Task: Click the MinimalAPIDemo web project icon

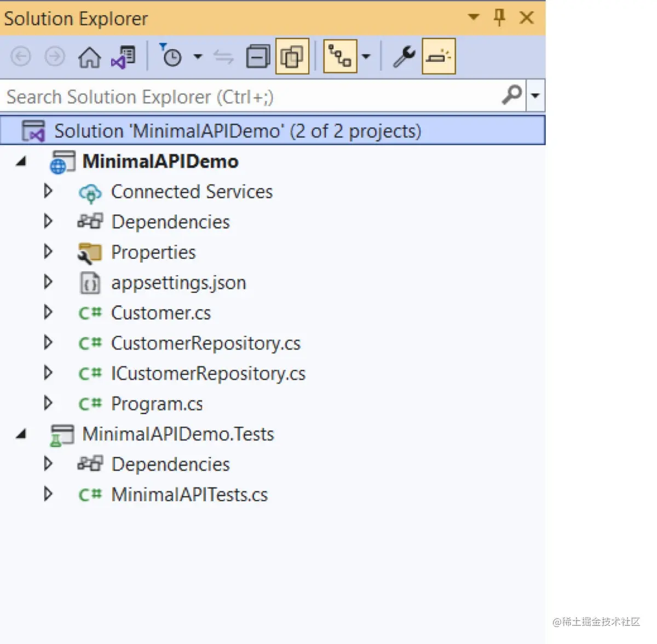Action: pyautogui.click(x=62, y=162)
